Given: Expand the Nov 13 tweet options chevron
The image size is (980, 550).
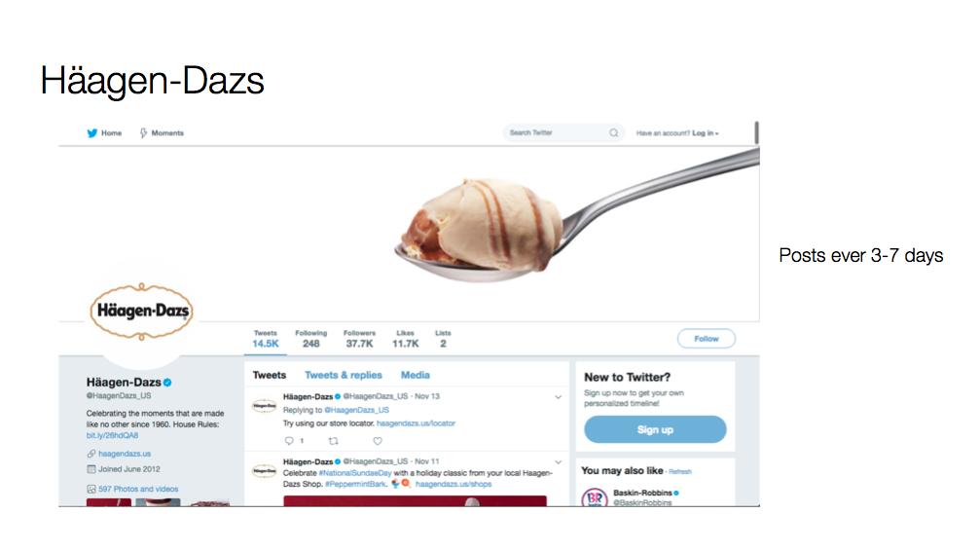Looking at the screenshot, I should point(559,397).
